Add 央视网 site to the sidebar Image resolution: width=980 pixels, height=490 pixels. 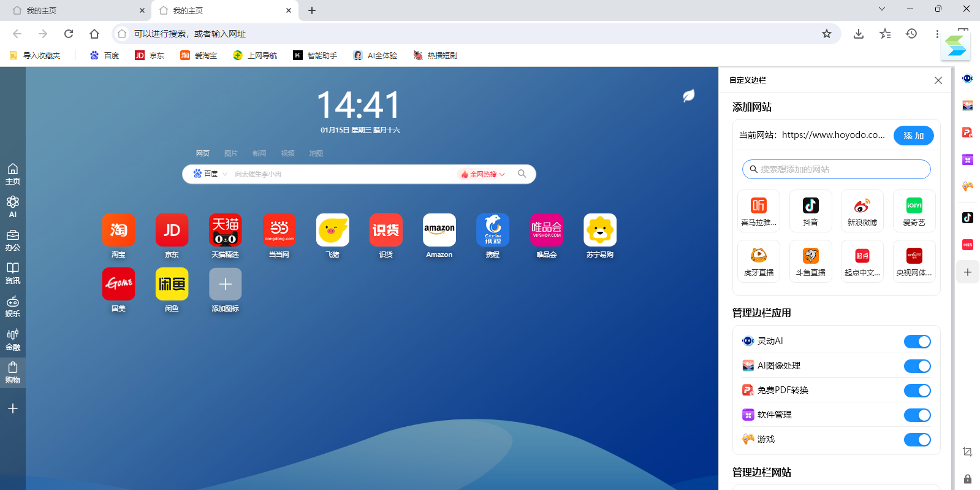point(914,261)
